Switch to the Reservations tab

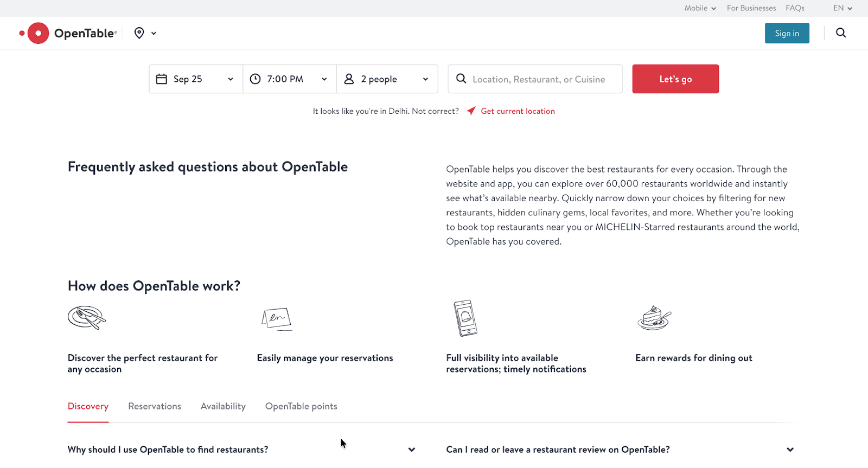coord(155,406)
